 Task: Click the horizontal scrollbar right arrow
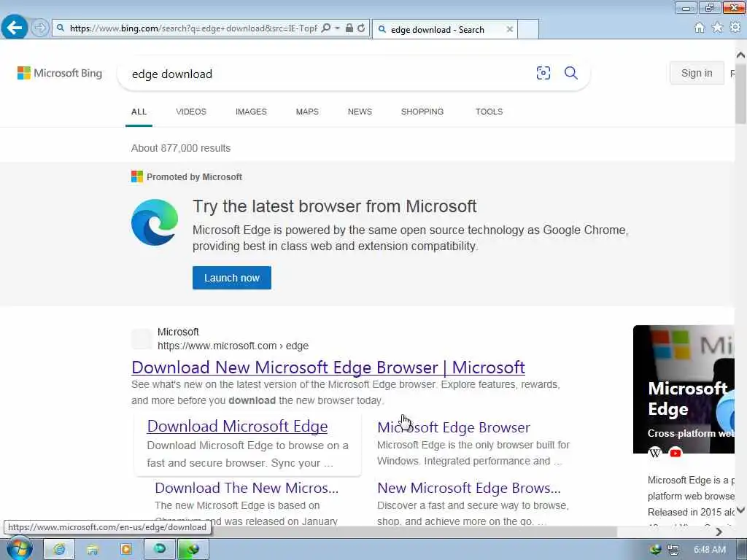click(719, 532)
